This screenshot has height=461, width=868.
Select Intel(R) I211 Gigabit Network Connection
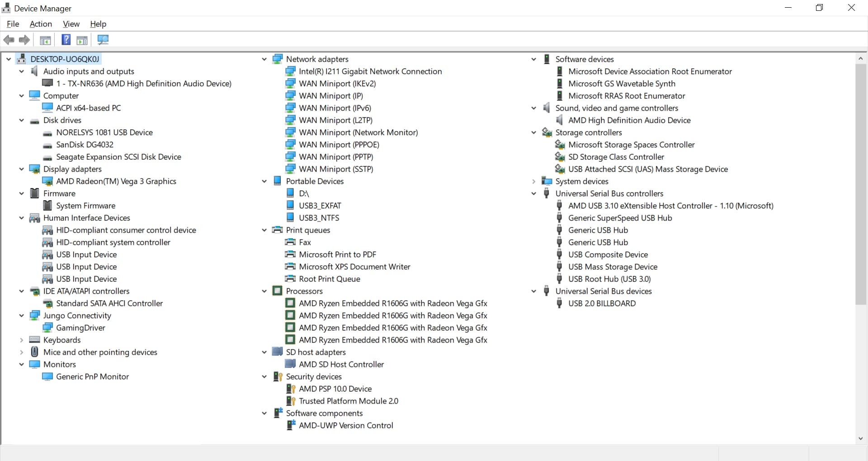click(x=370, y=71)
